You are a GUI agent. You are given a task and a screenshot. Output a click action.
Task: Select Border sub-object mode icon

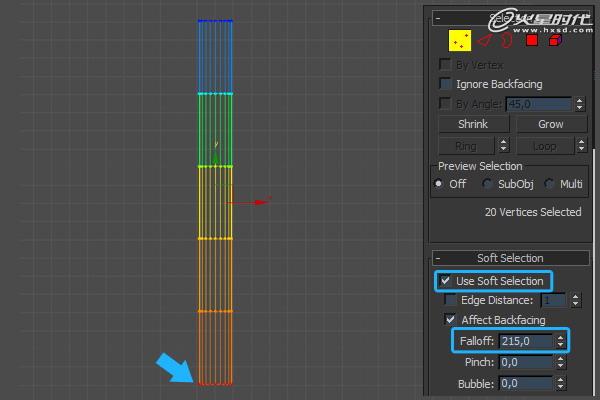506,40
